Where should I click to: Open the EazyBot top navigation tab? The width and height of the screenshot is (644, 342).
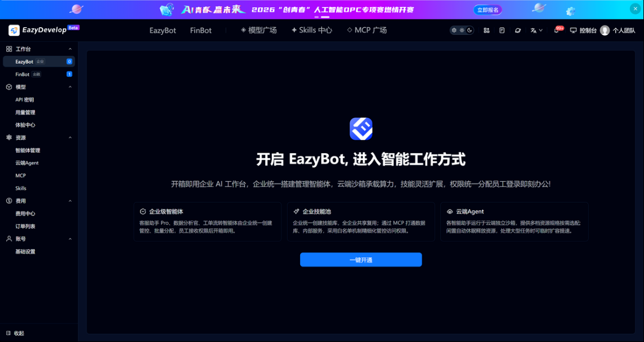(163, 30)
